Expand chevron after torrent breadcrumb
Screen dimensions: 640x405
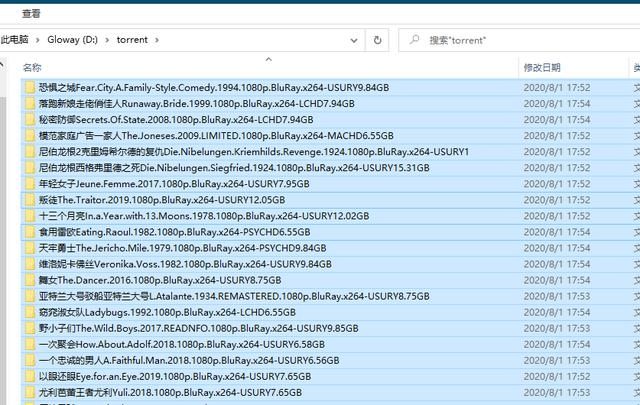point(157,40)
